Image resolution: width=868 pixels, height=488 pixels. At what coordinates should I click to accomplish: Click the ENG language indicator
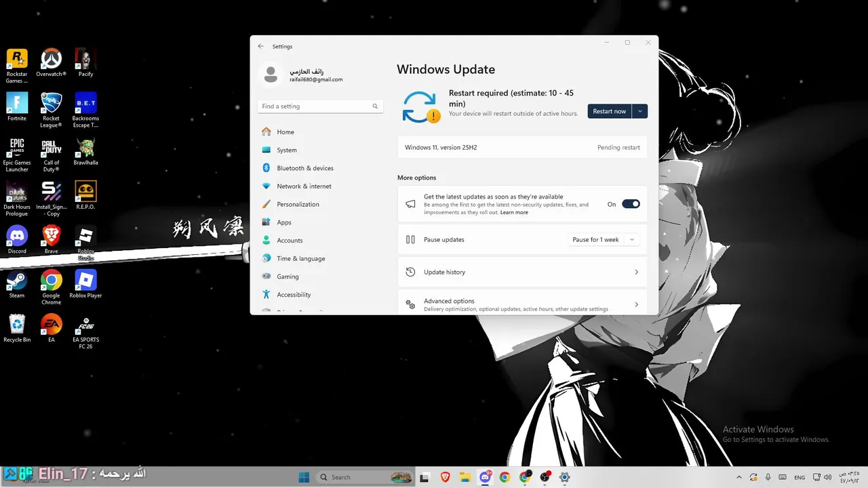(x=800, y=477)
